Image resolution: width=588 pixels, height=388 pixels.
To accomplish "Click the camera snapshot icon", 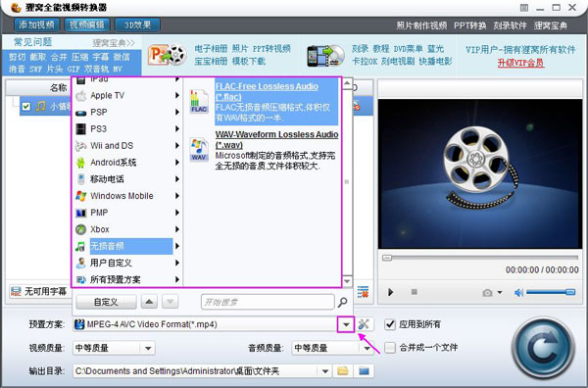I will click(487, 292).
